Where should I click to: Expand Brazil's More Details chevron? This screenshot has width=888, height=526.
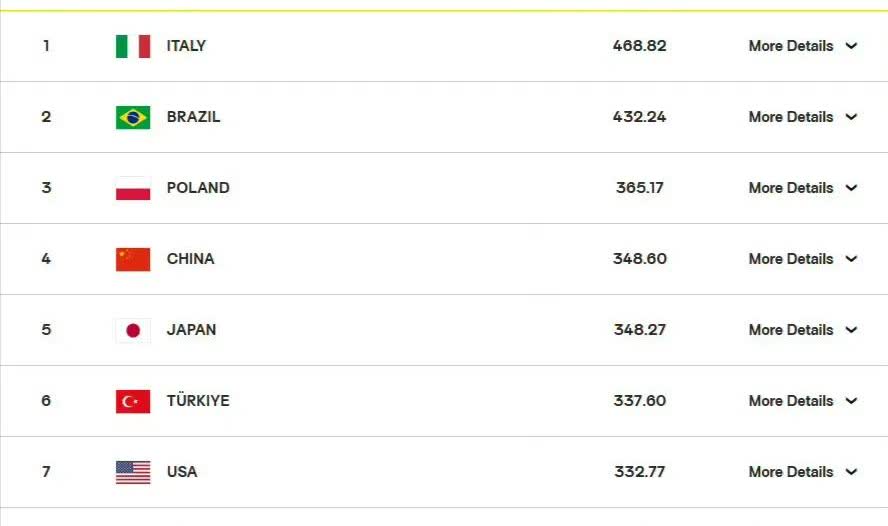[x=851, y=117]
